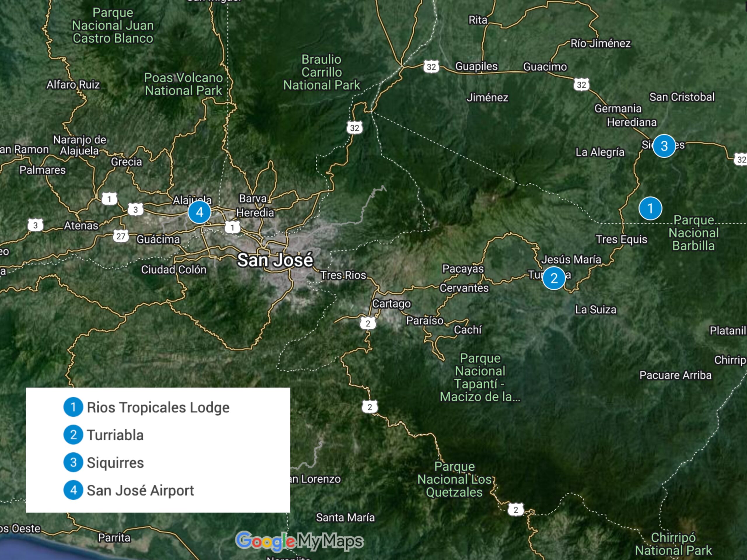Click map marker 1 near Parque Nacional Barbilla
Viewport: 747px width, 560px height.
coord(650,208)
